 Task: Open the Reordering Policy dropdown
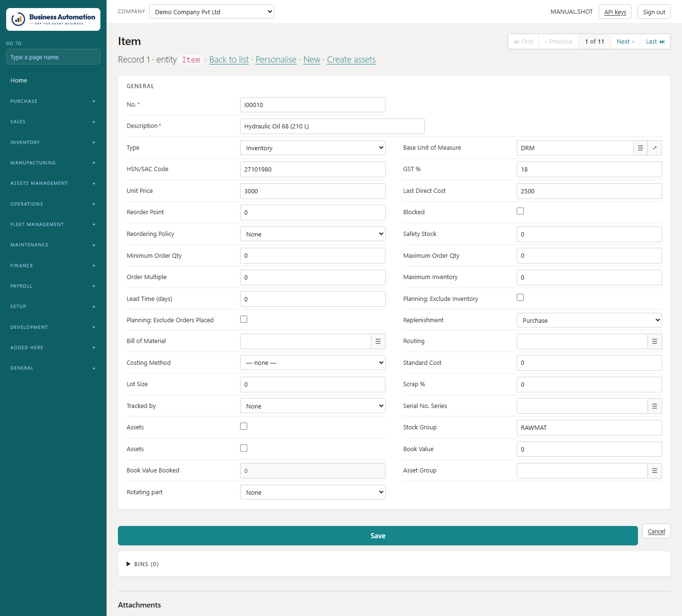(313, 234)
